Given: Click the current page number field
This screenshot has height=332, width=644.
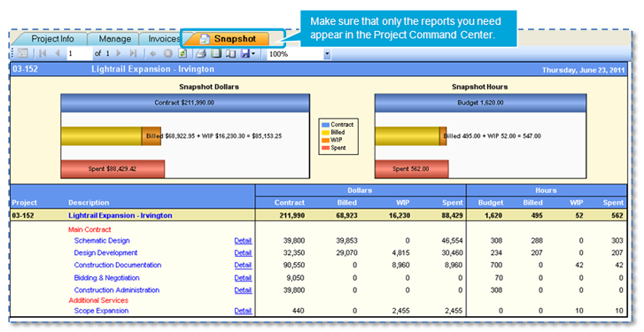Looking at the screenshot, I should [x=79, y=53].
